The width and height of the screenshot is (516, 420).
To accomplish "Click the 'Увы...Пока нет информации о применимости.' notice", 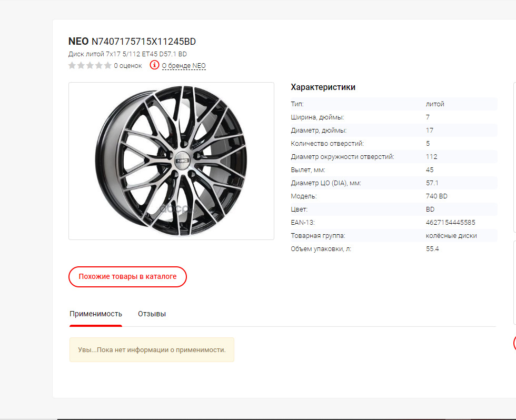I will click(152, 349).
